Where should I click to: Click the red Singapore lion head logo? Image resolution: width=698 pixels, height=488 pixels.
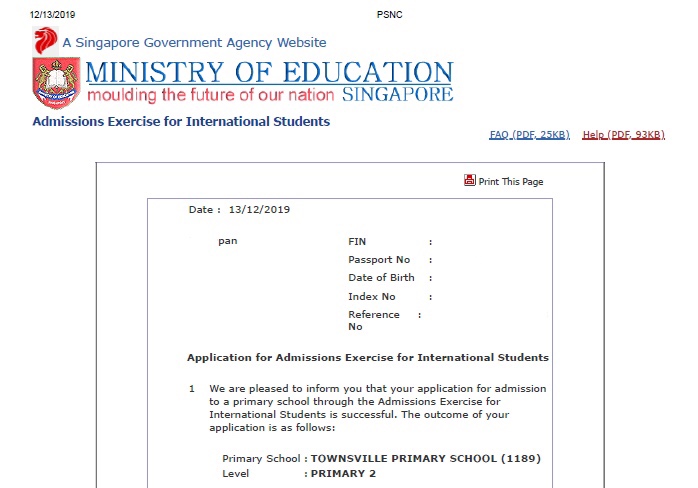tap(45, 41)
